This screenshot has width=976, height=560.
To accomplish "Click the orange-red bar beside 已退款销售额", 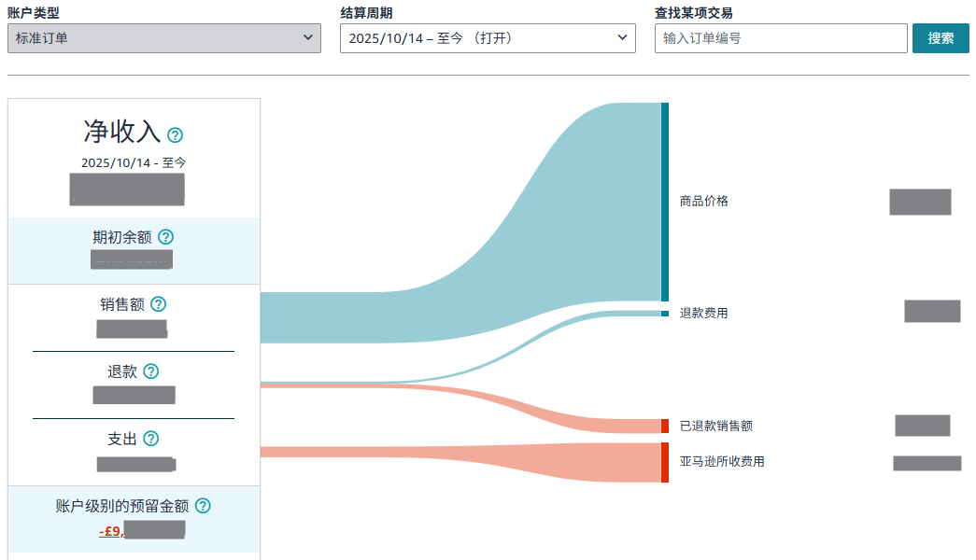I will pyautogui.click(x=665, y=427).
